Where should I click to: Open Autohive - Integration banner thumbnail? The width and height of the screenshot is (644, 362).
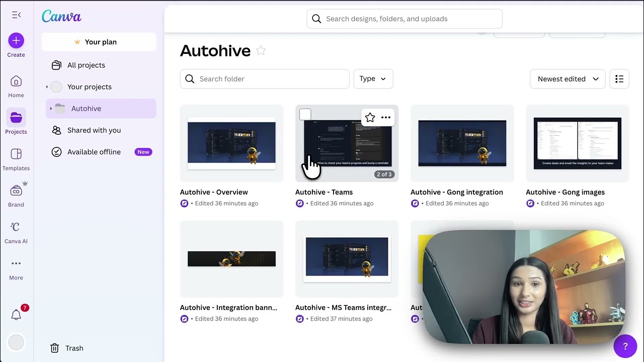pos(231,259)
